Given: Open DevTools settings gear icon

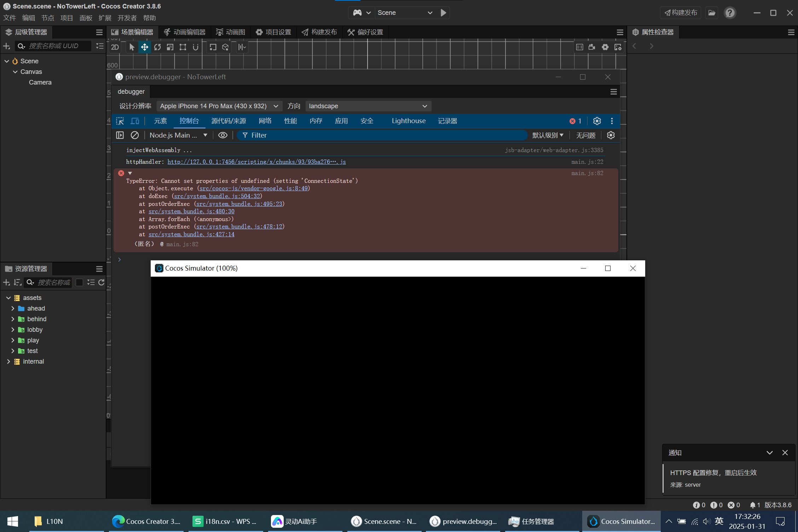Looking at the screenshot, I should [597, 121].
